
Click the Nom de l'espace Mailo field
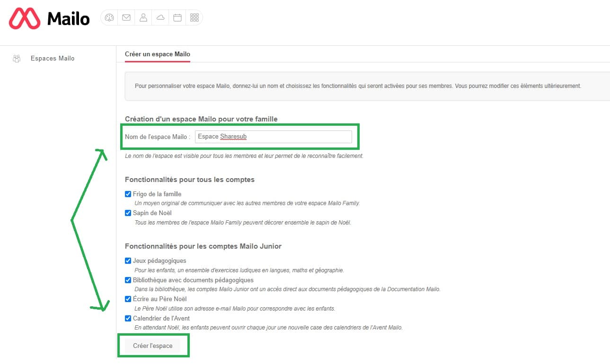click(274, 137)
